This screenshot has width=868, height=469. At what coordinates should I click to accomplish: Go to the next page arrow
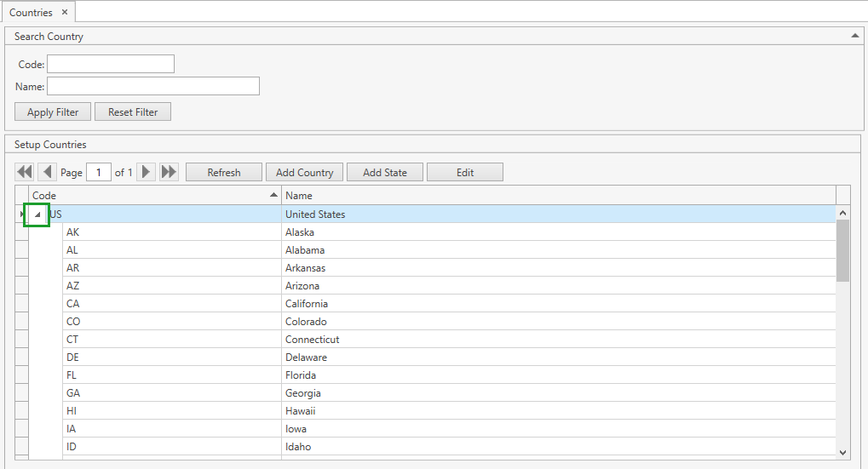pos(147,172)
